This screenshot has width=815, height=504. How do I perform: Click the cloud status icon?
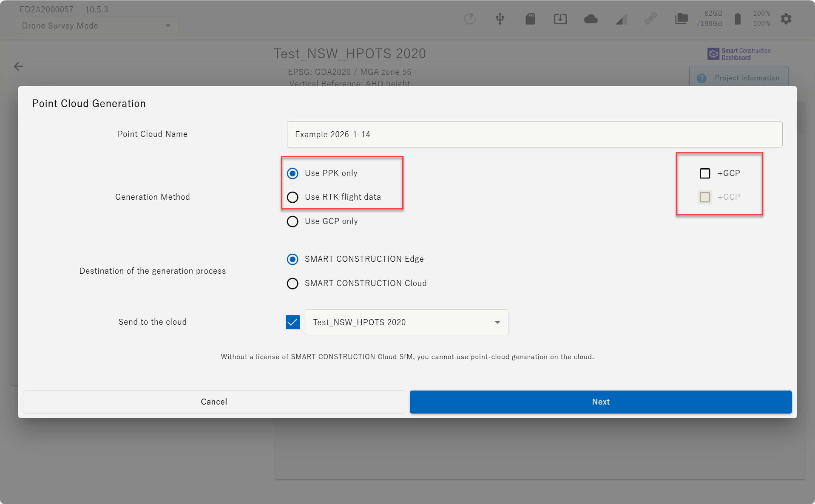click(591, 19)
